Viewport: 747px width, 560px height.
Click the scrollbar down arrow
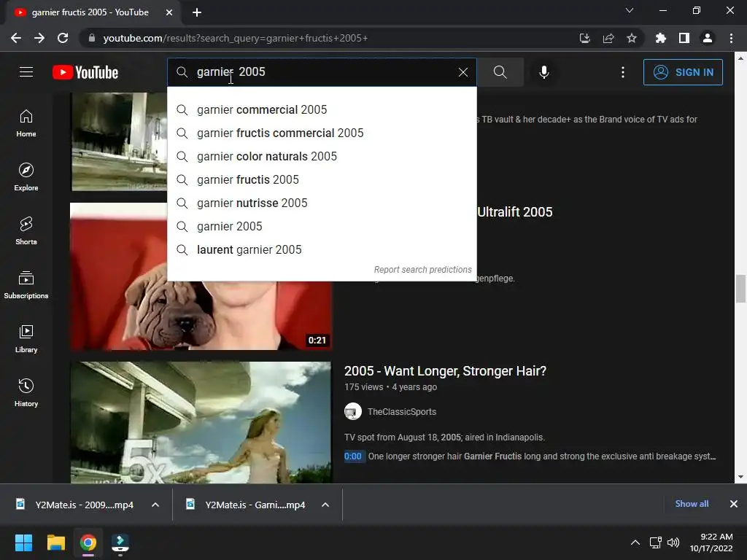click(x=740, y=477)
